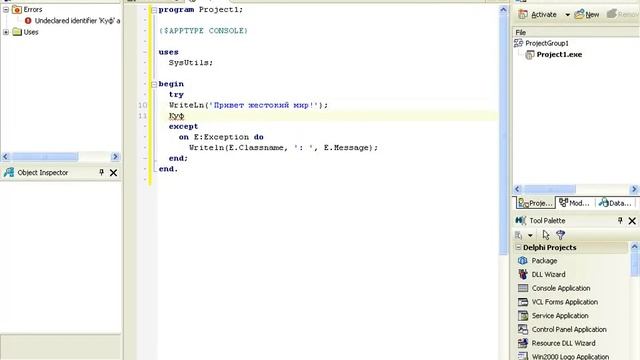The width and height of the screenshot is (640, 360).
Task: Open the Activate button dropdown arrow
Action: [567, 15]
